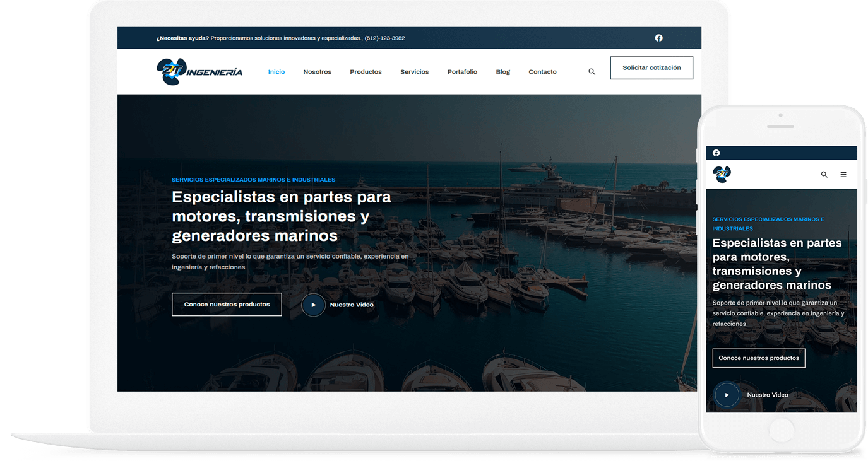The width and height of the screenshot is (868, 461).
Task: Click the Facebook icon on mobile header
Action: 716,153
